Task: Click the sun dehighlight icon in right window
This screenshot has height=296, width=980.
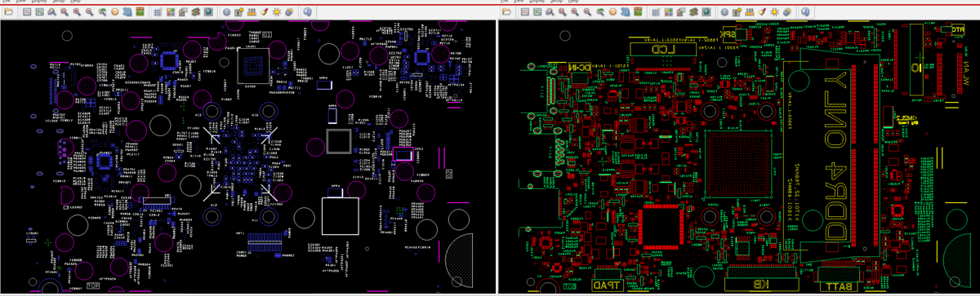Action: (x=775, y=11)
